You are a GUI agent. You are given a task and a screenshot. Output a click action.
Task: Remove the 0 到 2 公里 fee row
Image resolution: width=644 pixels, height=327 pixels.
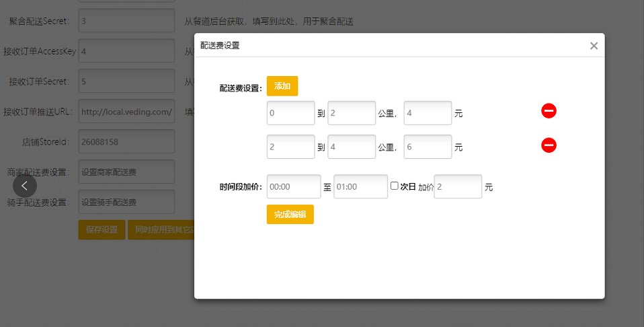549,111
